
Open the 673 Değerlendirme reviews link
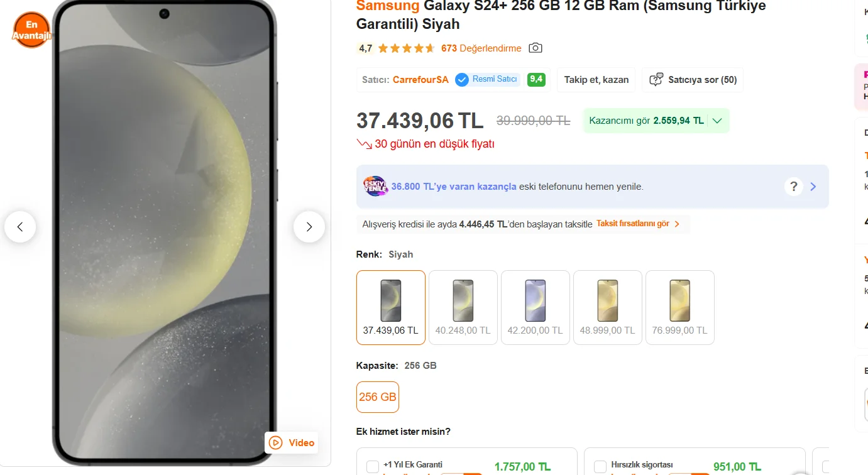pos(481,48)
